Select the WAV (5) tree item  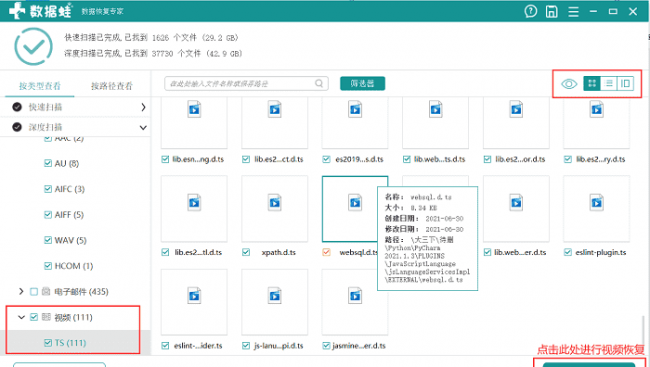70,240
